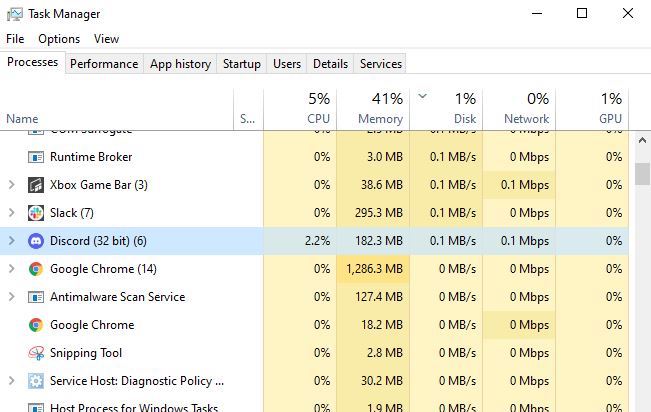Click the Slack app icon
Image resolution: width=651 pixels, height=412 pixels.
click(36, 213)
